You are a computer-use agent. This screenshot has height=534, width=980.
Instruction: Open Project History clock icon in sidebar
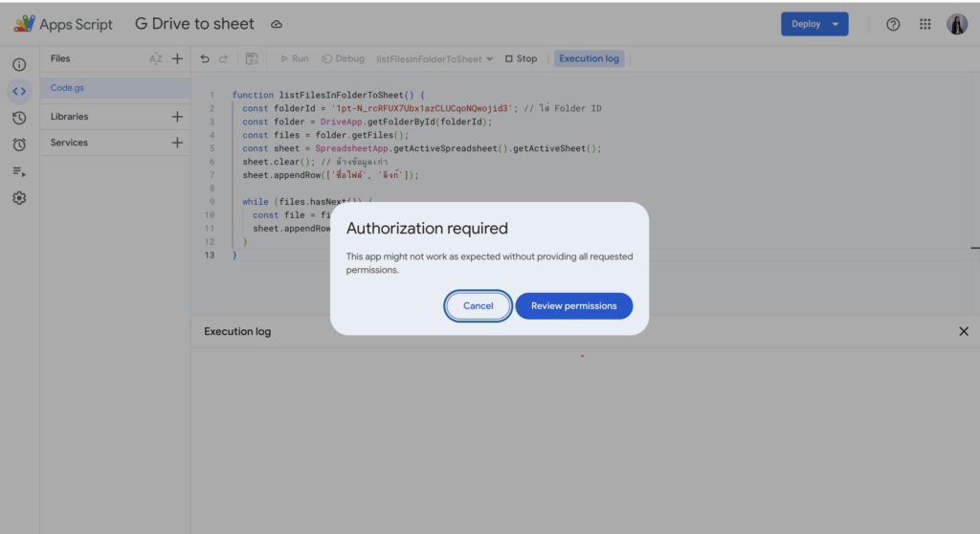point(19,118)
